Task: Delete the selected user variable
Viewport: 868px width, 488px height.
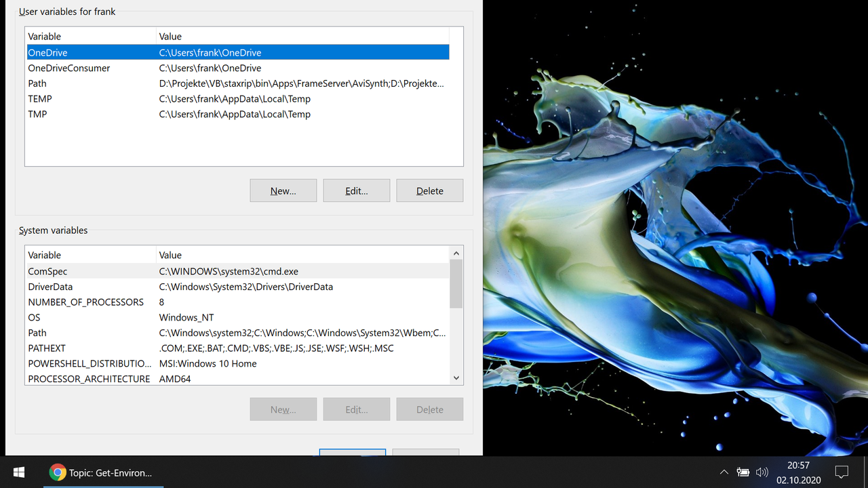Action: pos(429,190)
